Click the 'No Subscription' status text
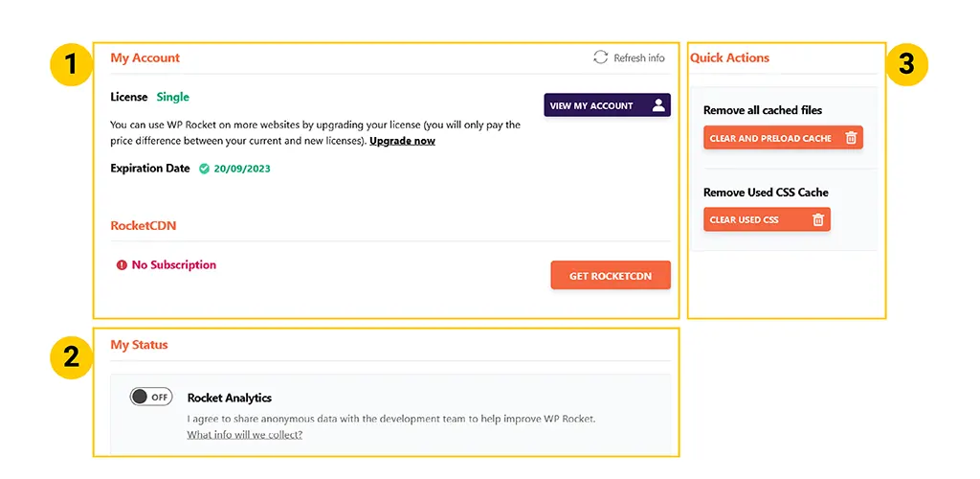 coord(174,265)
